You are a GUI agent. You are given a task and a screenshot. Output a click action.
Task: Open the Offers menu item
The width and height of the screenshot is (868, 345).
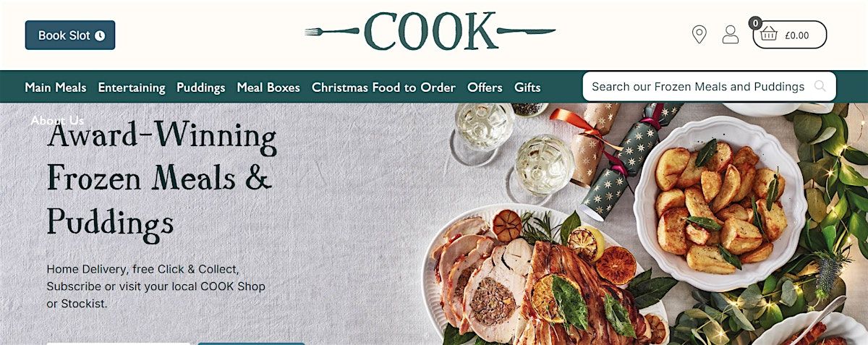tap(485, 88)
